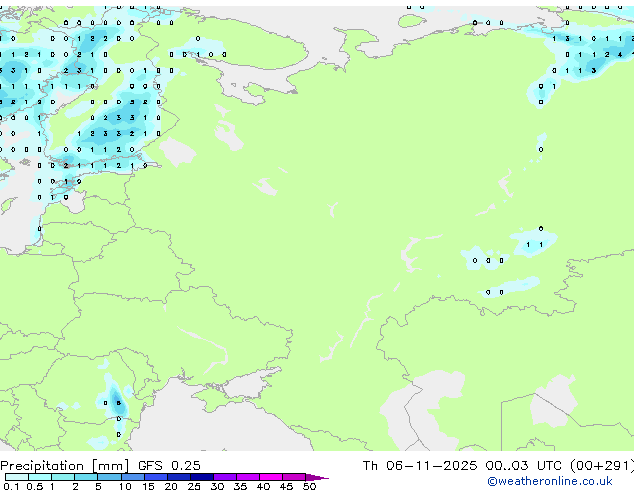Open the weatheronline.co.uk copyright link
Image resolution: width=634 pixels, height=490 pixels.
click(550, 481)
